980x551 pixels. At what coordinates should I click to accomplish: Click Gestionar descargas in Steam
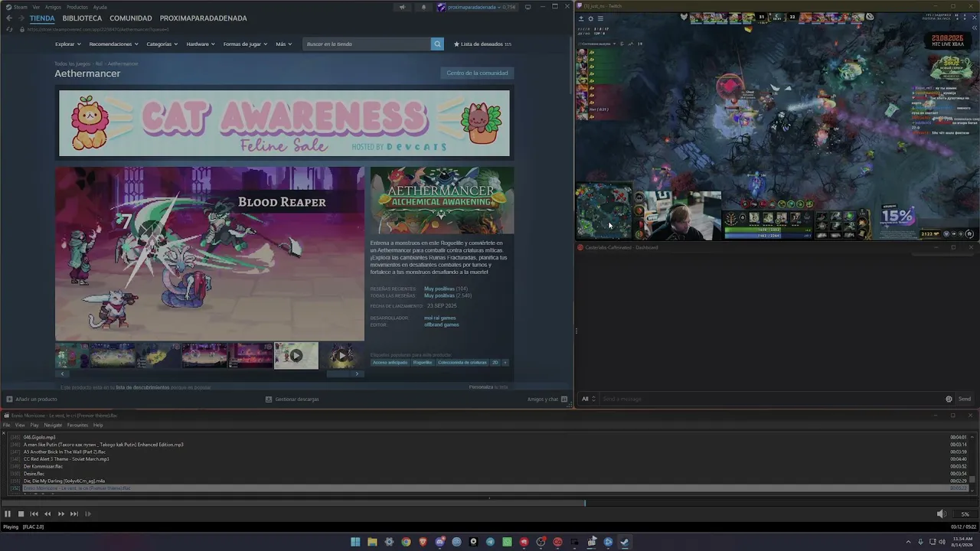coord(292,399)
